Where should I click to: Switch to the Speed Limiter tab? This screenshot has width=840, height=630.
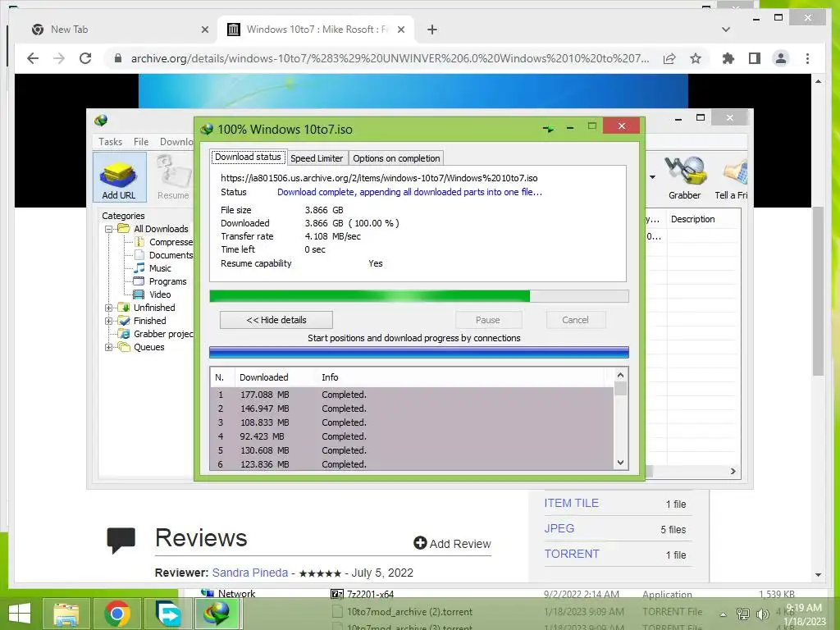317,158
